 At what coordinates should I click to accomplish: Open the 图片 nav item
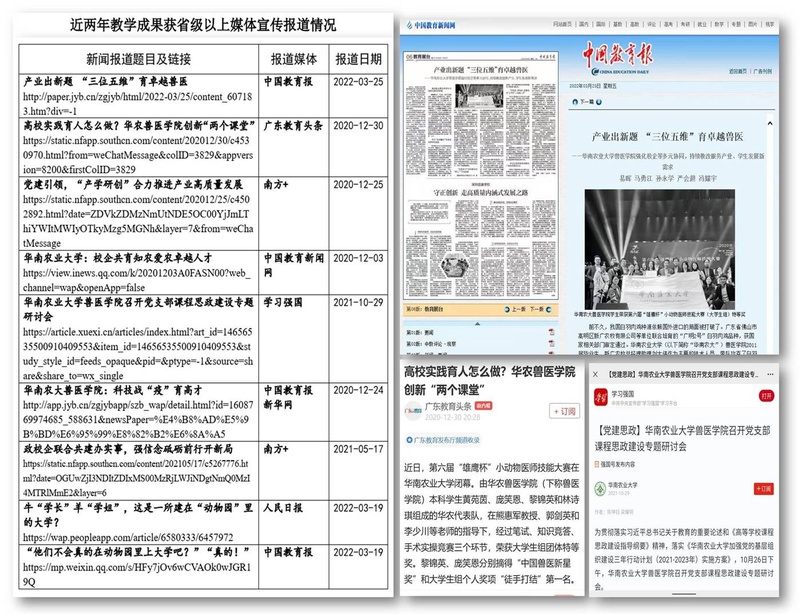point(753,24)
